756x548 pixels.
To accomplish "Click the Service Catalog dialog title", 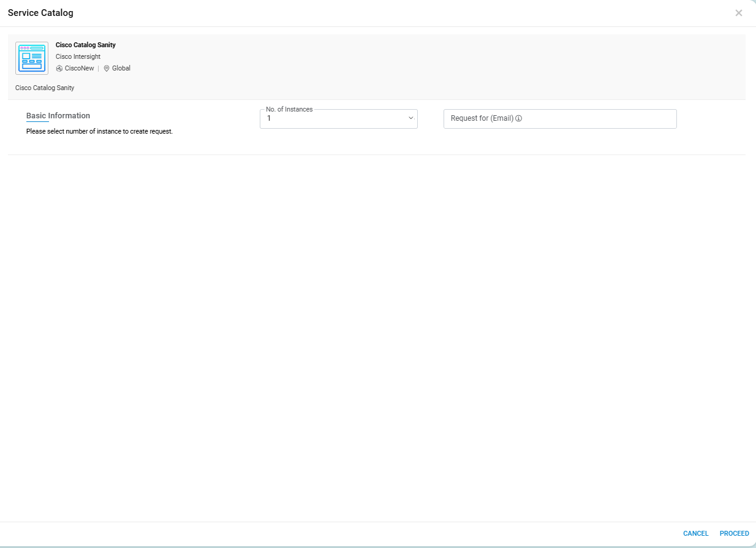I will click(40, 13).
